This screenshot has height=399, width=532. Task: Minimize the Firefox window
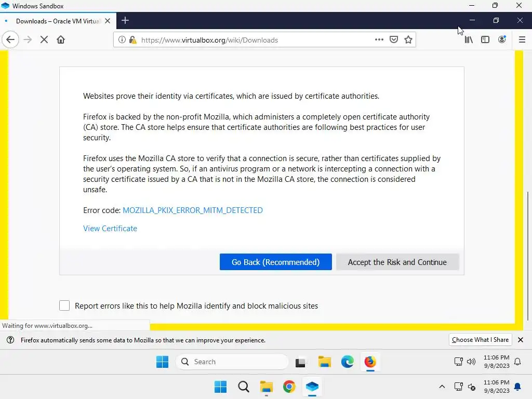(x=472, y=20)
